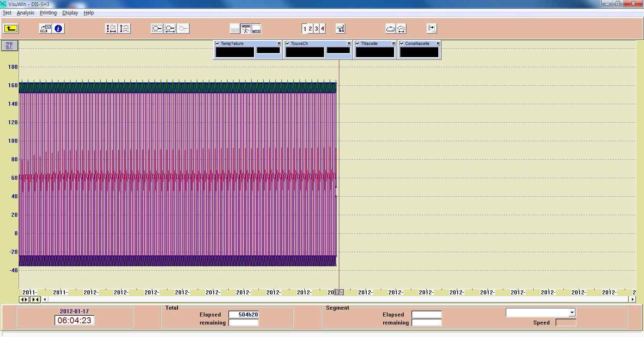Click the Total Elapsed field showing 504h20
Viewport: 644px width, 337px height.
click(244, 314)
